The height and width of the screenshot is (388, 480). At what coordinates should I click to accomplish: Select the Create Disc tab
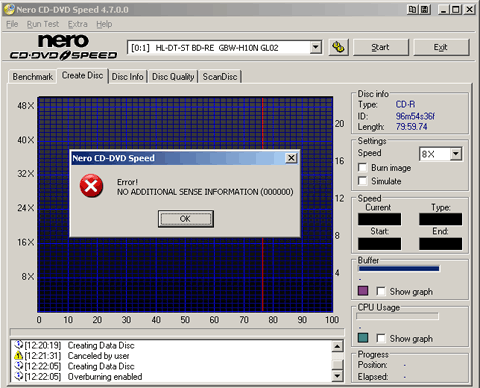82,75
